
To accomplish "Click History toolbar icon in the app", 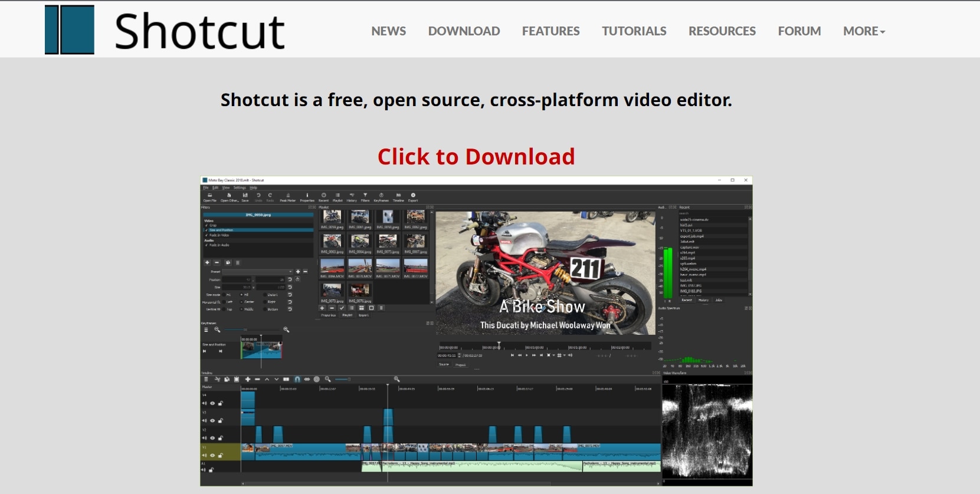I will pos(352,197).
